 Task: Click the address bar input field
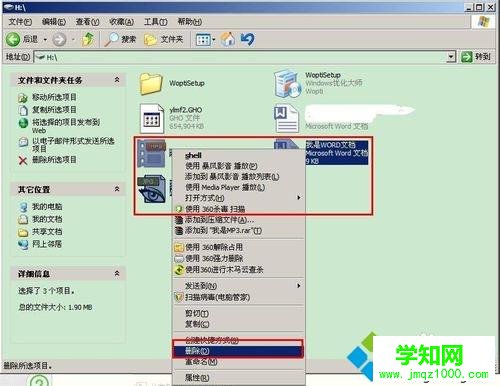click(240, 57)
